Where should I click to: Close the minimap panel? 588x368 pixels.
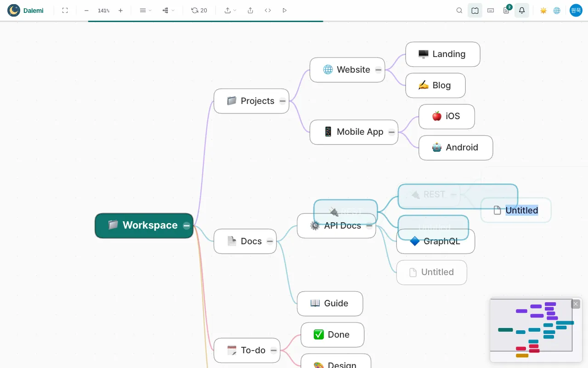(576, 304)
